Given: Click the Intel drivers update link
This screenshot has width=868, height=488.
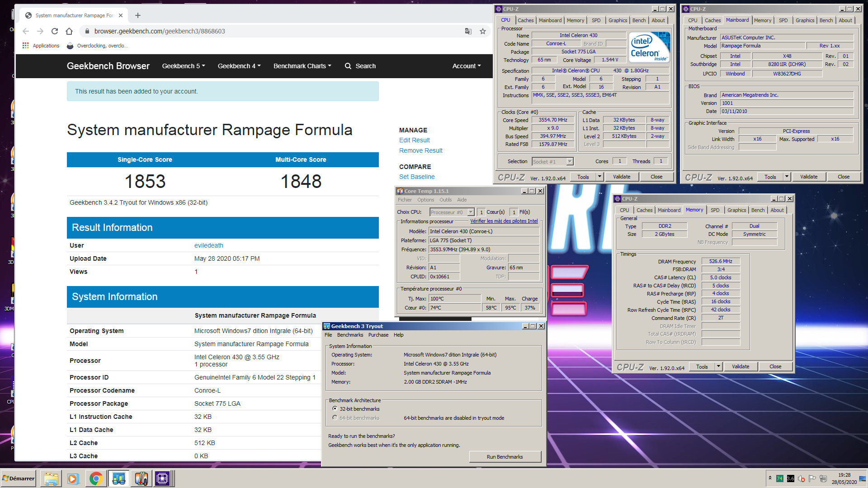Looking at the screenshot, I should click(x=504, y=221).
